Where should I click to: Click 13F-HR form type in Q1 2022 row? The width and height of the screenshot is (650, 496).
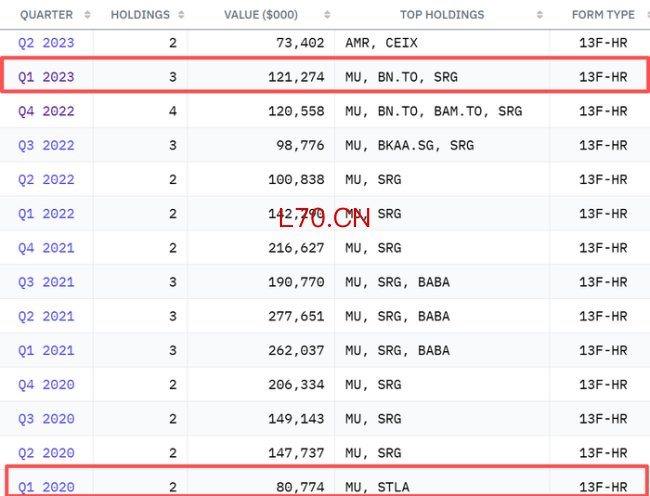(603, 214)
